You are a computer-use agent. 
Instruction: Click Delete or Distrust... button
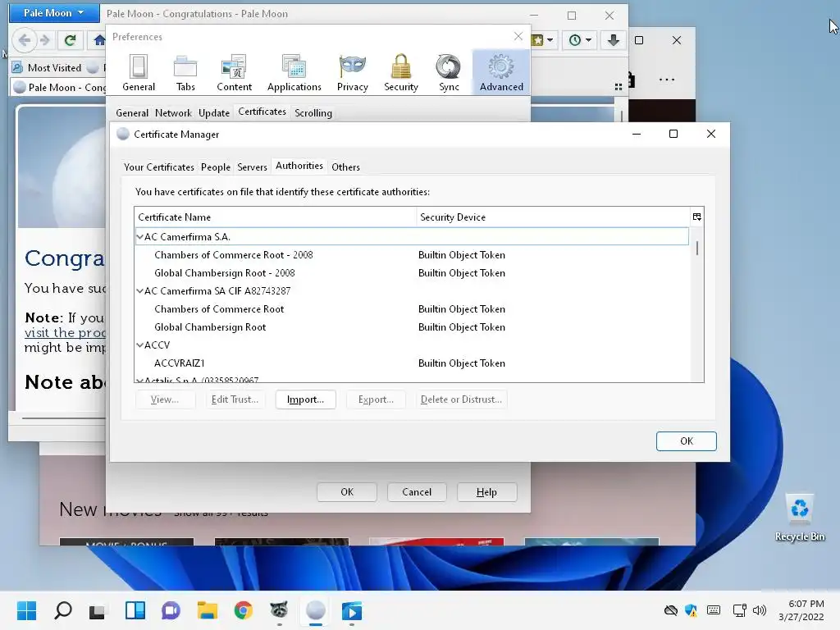[461, 399]
